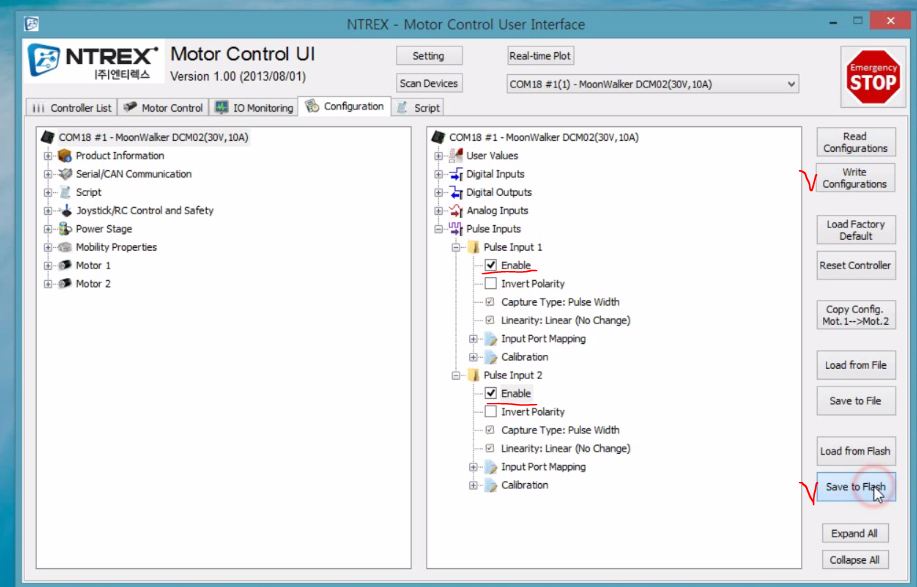Toggle Capture Type checkbox of Pulse Input 1
Screen dimensions: 917x587
(490, 302)
